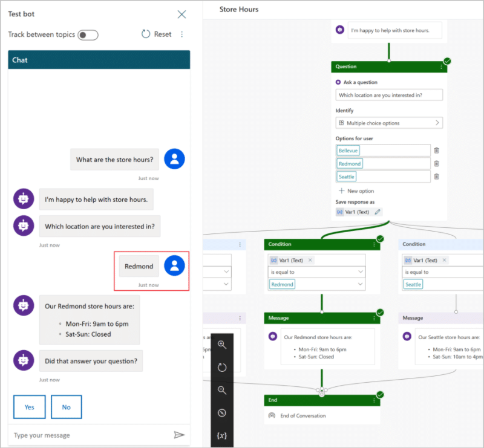This screenshot has height=448, width=484.
Task: Click the compass navigation icon in canvas toolbar
Action: [x=222, y=413]
